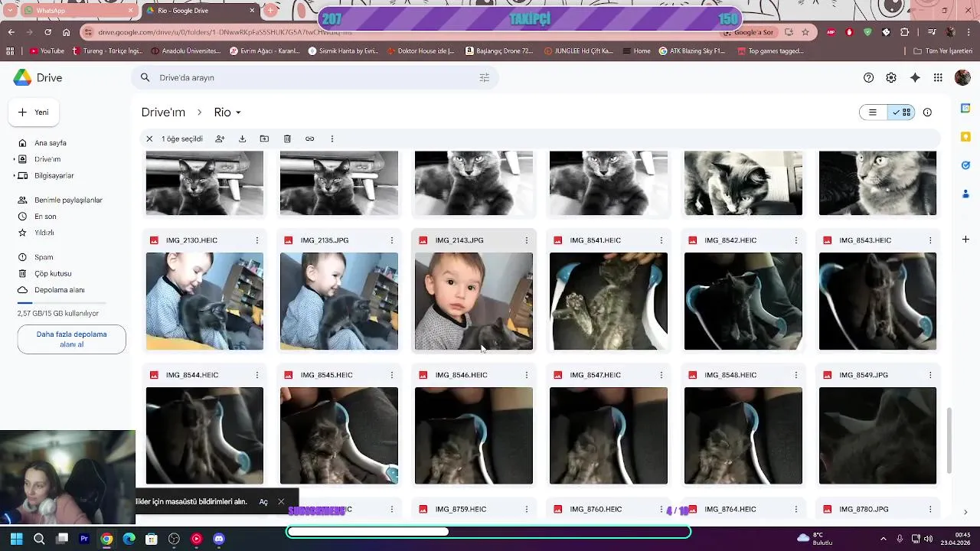Open Contacts side panel icon
Viewport: 980px width, 551px height.
965,194
